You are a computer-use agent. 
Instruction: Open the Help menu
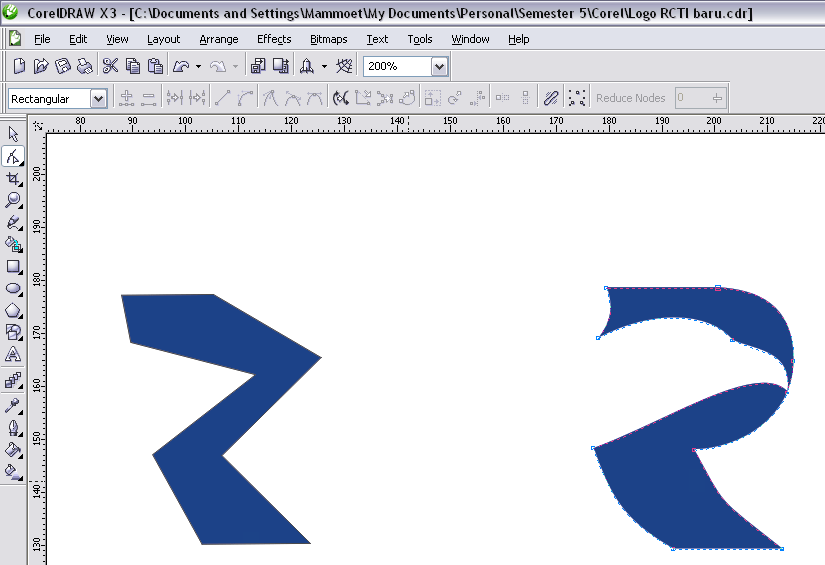519,39
